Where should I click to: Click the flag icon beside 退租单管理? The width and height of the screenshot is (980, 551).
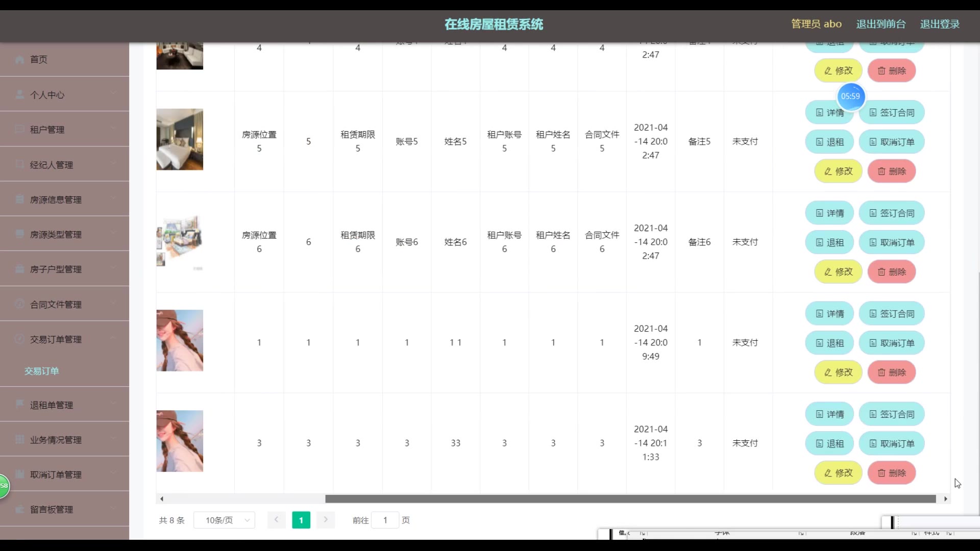pyautogui.click(x=20, y=405)
